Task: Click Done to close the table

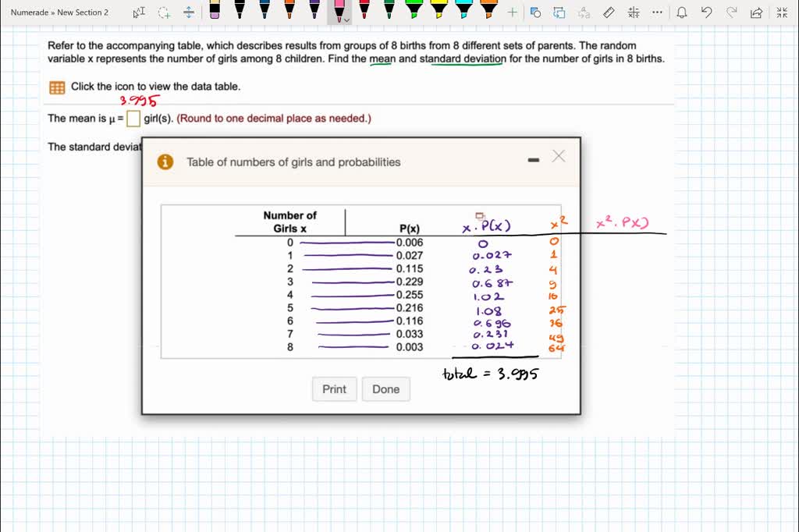Action: [385, 388]
